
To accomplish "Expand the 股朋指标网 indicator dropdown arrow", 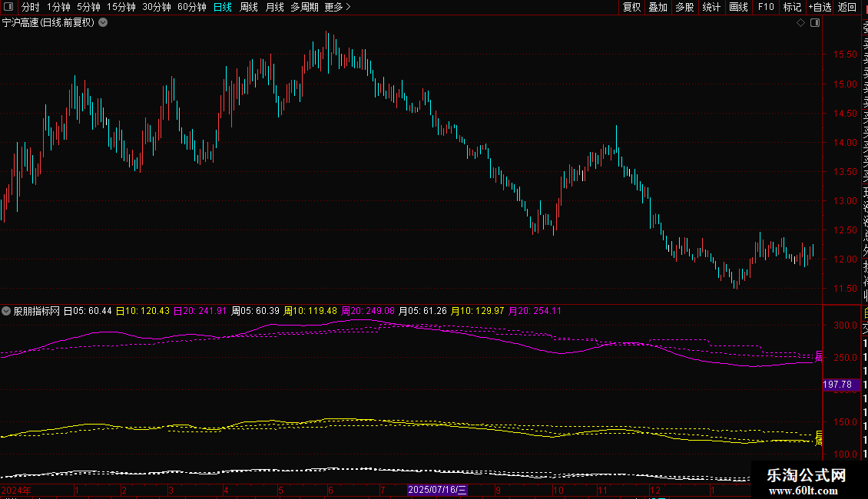I will click(6, 311).
